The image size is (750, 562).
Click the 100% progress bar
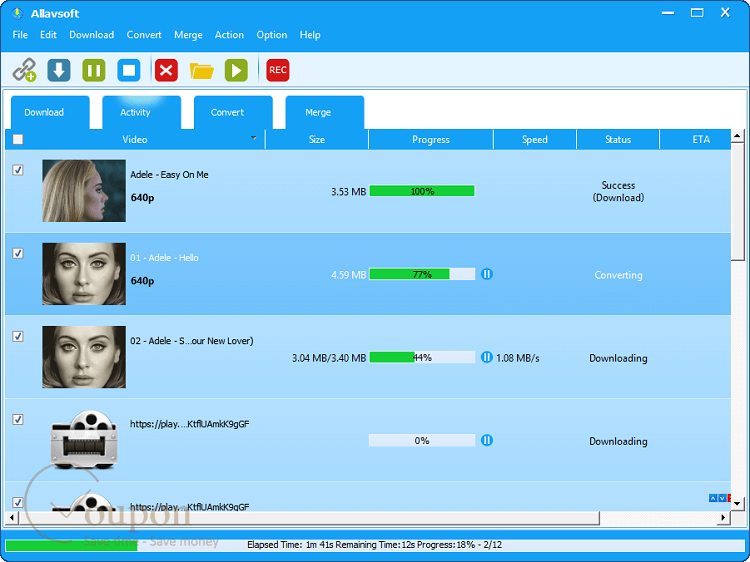click(422, 191)
